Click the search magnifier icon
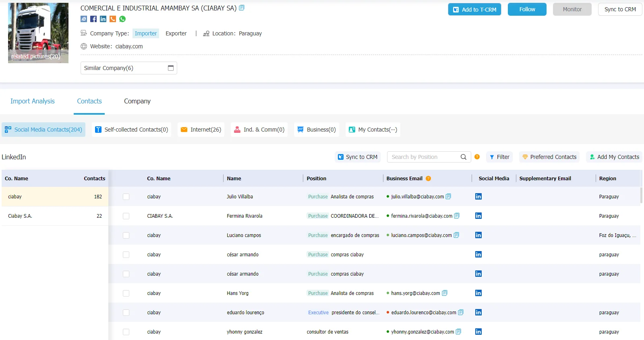The height and width of the screenshot is (340, 644). [x=464, y=157]
